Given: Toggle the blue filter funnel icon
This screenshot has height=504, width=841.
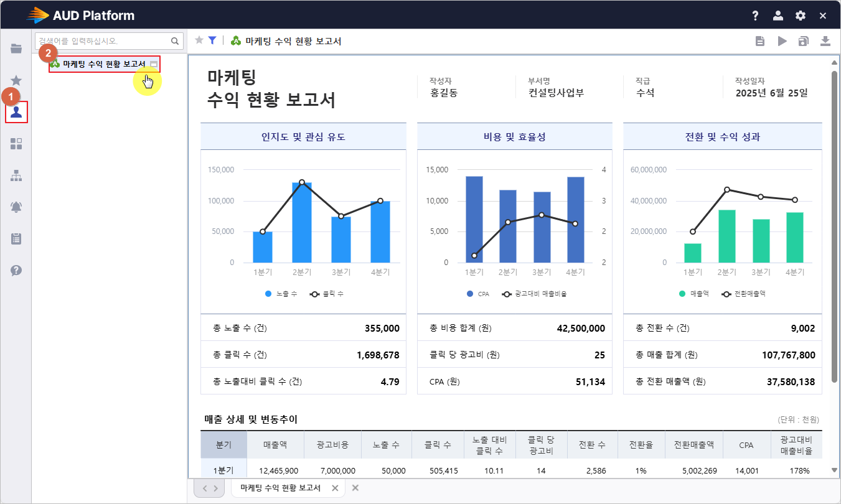Looking at the screenshot, I should click(x=212, y=40).
